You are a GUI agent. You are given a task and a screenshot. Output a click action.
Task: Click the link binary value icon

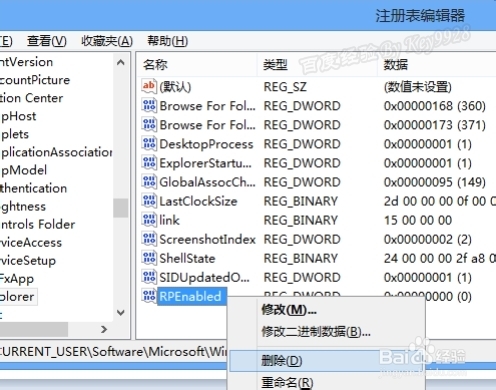149,220
